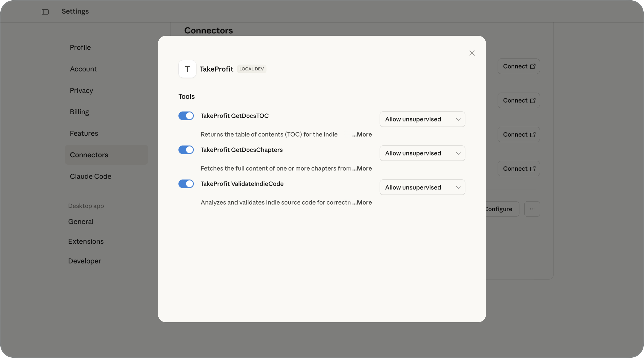The image size is (644, 358).
Task: Open the Claude Code settings section
Action: [90, 176]
